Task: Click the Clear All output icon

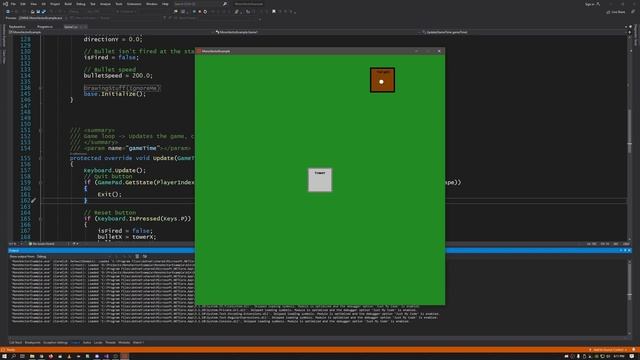Action: click(x=137, y=257)
